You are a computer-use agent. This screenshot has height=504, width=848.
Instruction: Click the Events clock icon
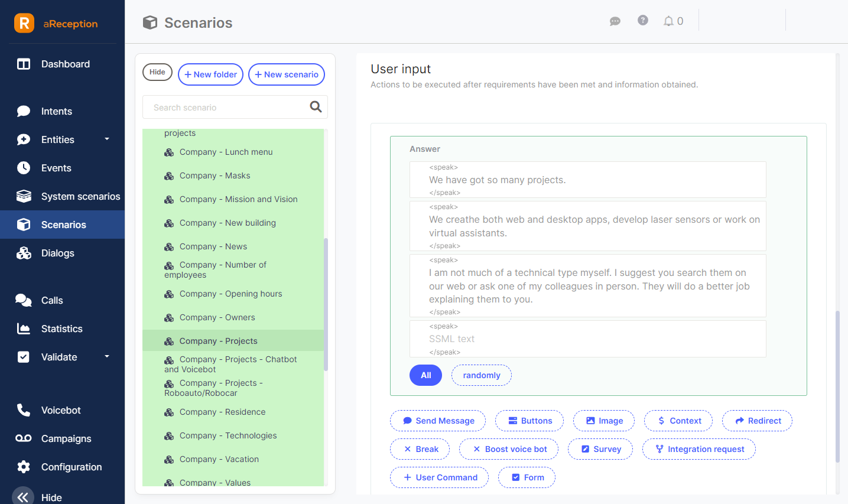point(24,168)
